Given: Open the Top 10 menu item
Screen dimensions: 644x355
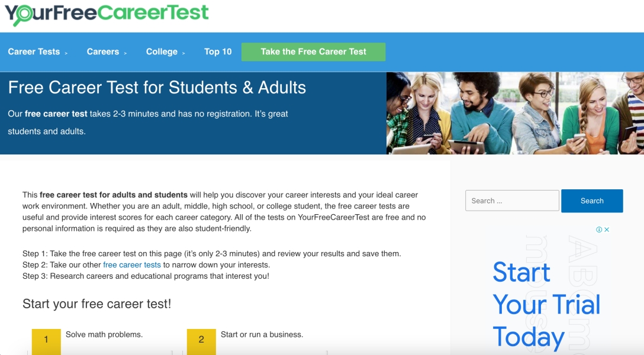Looking at the screenshot, I should (x=218, y=51).
